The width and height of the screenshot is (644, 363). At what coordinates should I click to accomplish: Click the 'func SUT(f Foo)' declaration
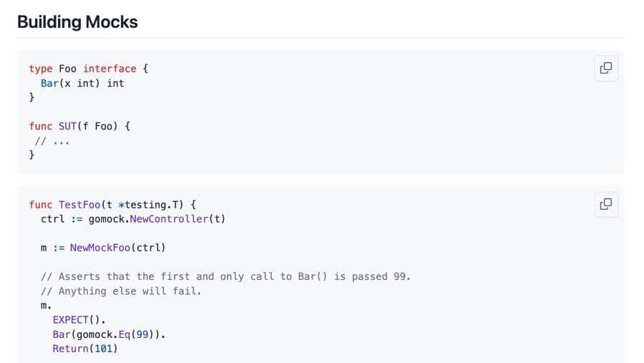pos(80,126)
